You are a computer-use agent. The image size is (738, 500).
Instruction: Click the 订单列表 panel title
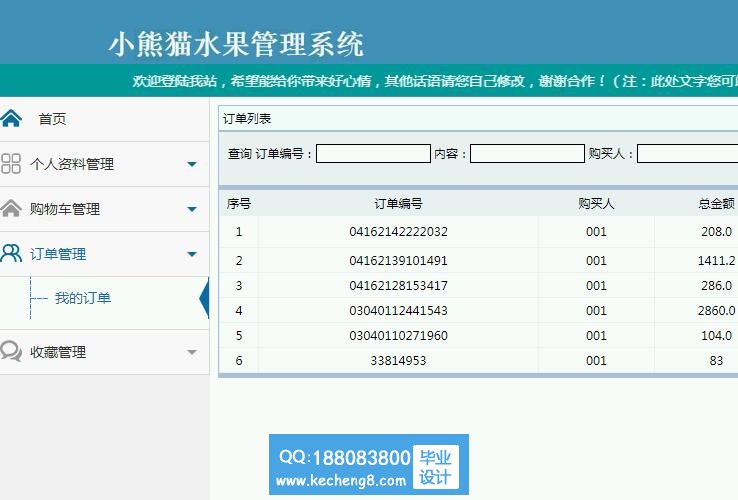pyautogui.click(x=247, y=119)
